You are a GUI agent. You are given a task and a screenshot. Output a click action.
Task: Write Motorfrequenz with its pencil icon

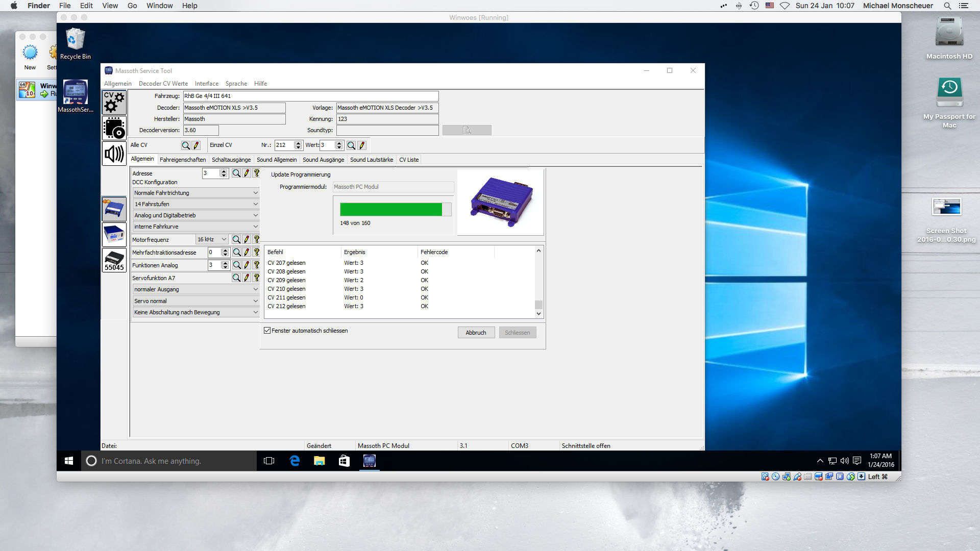click(247, 239)
